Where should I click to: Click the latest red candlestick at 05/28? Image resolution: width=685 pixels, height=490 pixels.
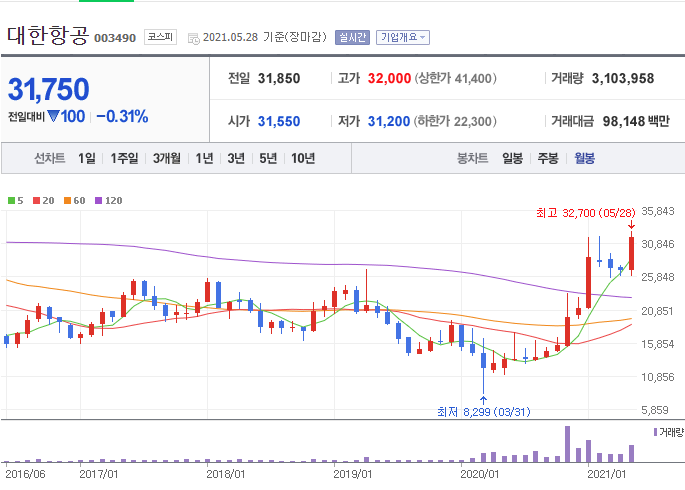coord(631,254)
